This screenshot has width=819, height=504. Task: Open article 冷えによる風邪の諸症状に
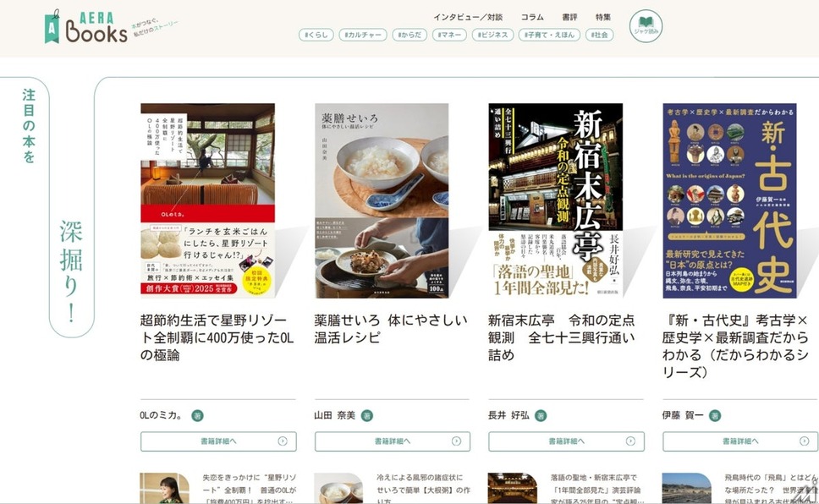pos(424,489)
